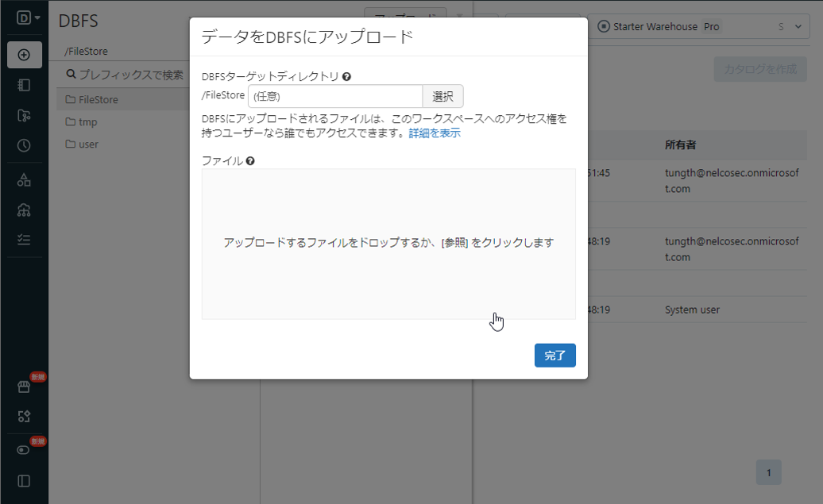Select the FileStore folder in DBFS list
The image size is (823, 504).
pyautogui.click(x=98, y=100)
